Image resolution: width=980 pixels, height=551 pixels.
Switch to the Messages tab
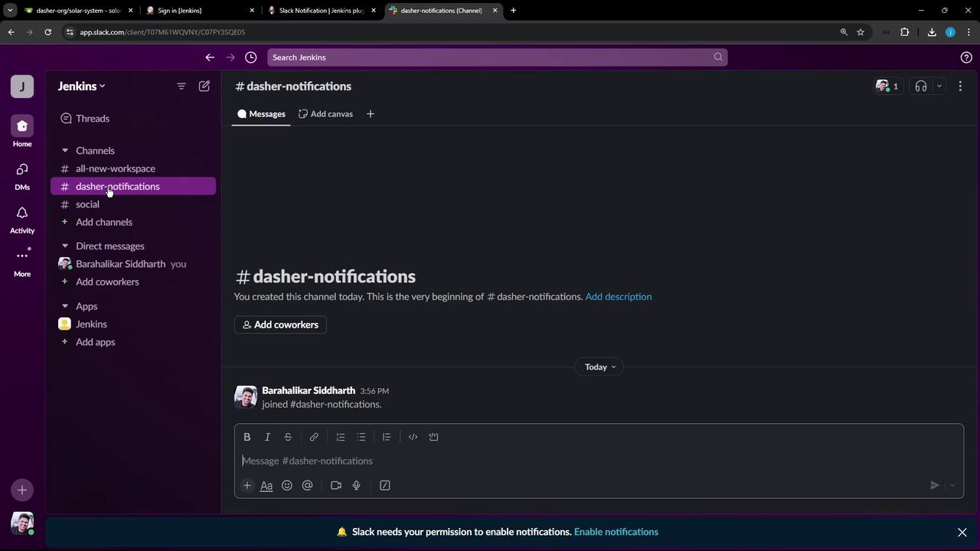(x=261, y=114)
